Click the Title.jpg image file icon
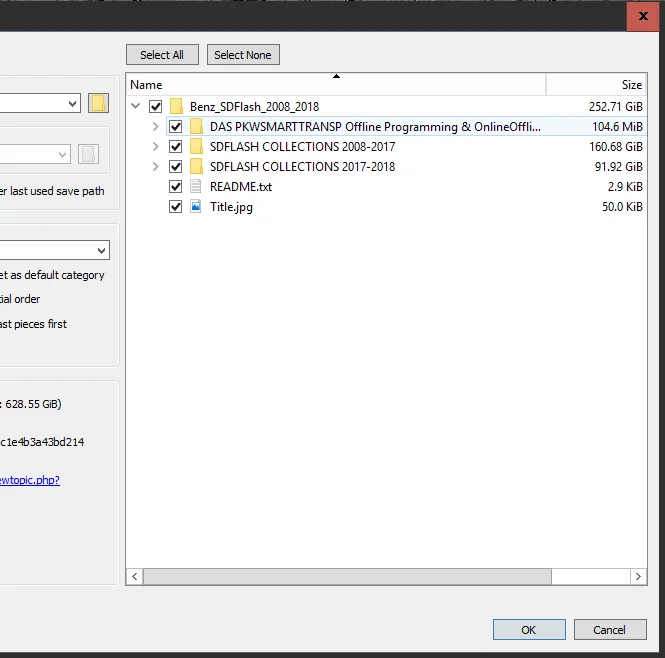This screenshot has height=658, width=665. 196,206
